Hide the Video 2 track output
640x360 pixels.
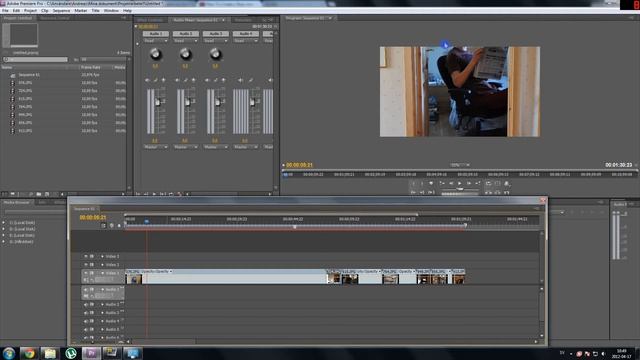tap(86, 264)
